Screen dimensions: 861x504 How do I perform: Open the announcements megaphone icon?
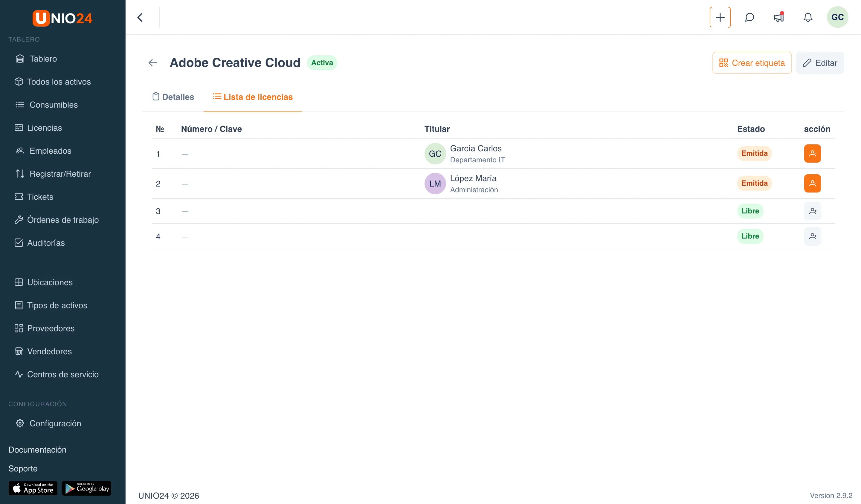[x=779, y=17]
